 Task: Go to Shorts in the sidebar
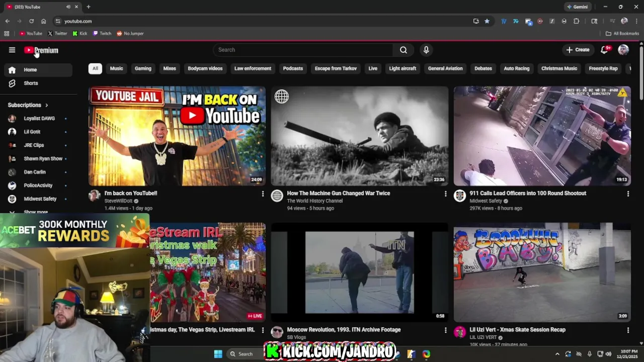tap(38, 83)
